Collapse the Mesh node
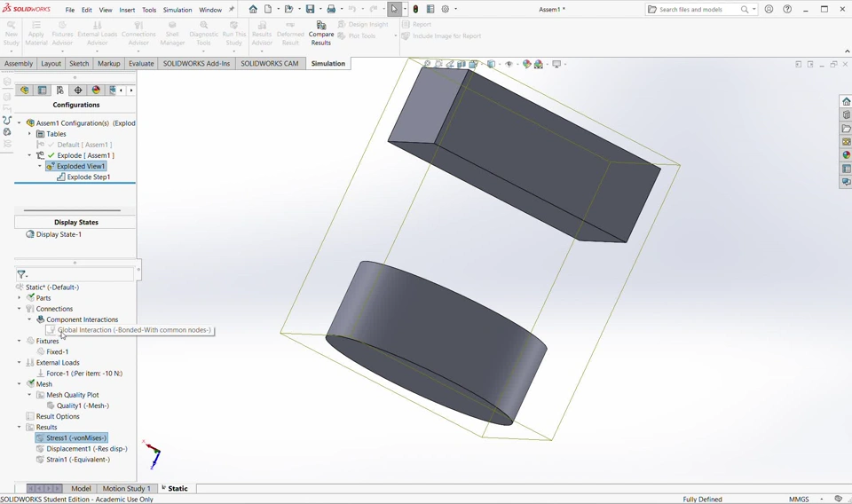This screenshot has height=504, width=852. (x=19, y=384)
